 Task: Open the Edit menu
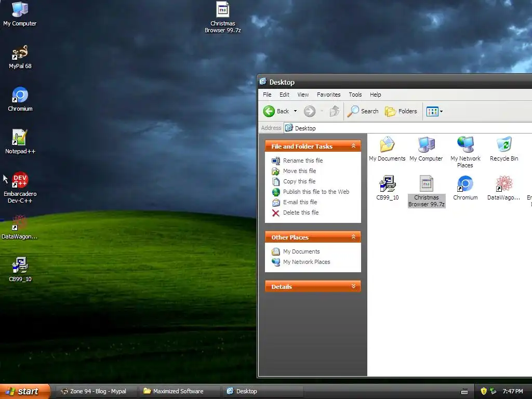(284, 95)
